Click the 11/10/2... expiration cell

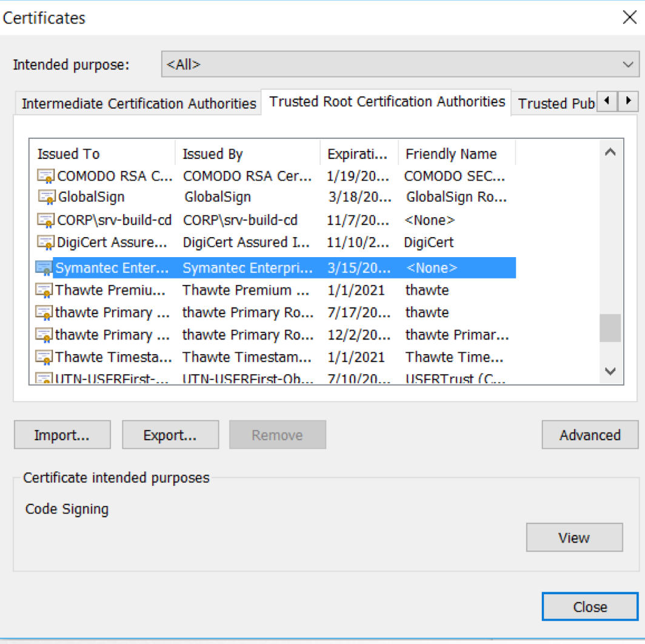(x=358, y=243)
